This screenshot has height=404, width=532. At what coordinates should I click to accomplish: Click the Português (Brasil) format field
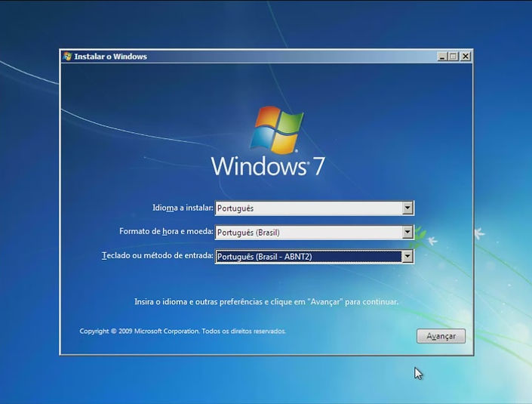click(x=314, y=233)
